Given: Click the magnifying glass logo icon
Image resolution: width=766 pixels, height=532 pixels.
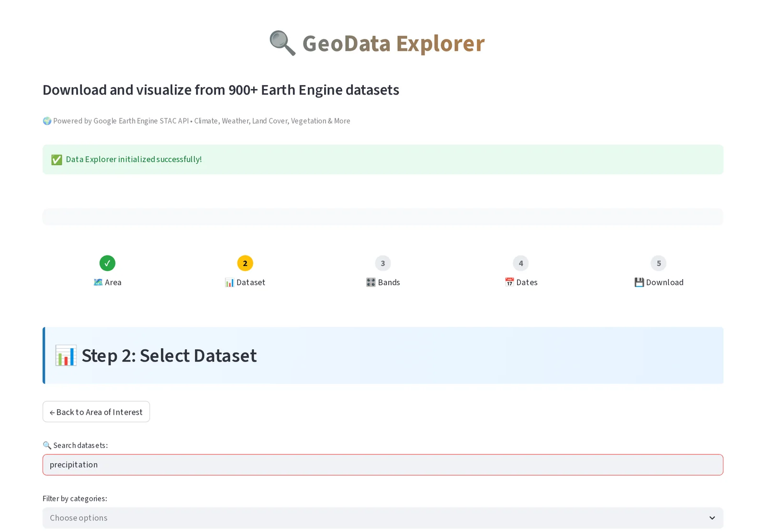Looking at the screenshot, I should (282, 43).
